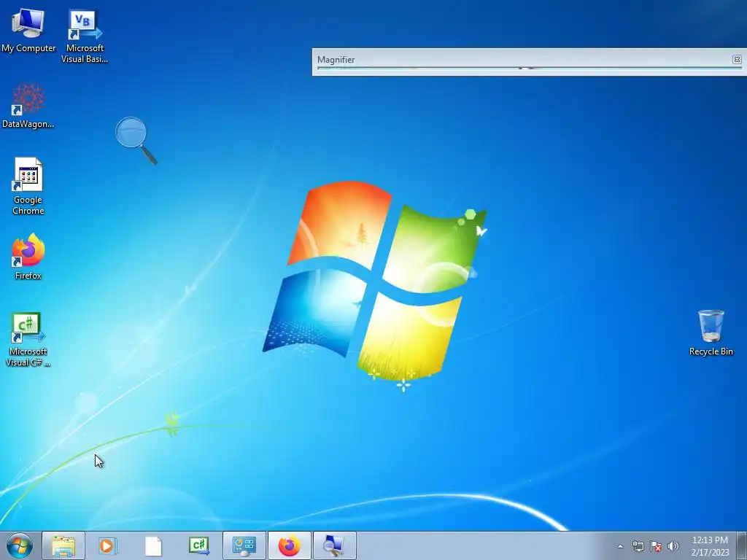747x560 pixels.
Task: Open Windows Explorer from the taskbar
Action: click(x=63, y=545)
